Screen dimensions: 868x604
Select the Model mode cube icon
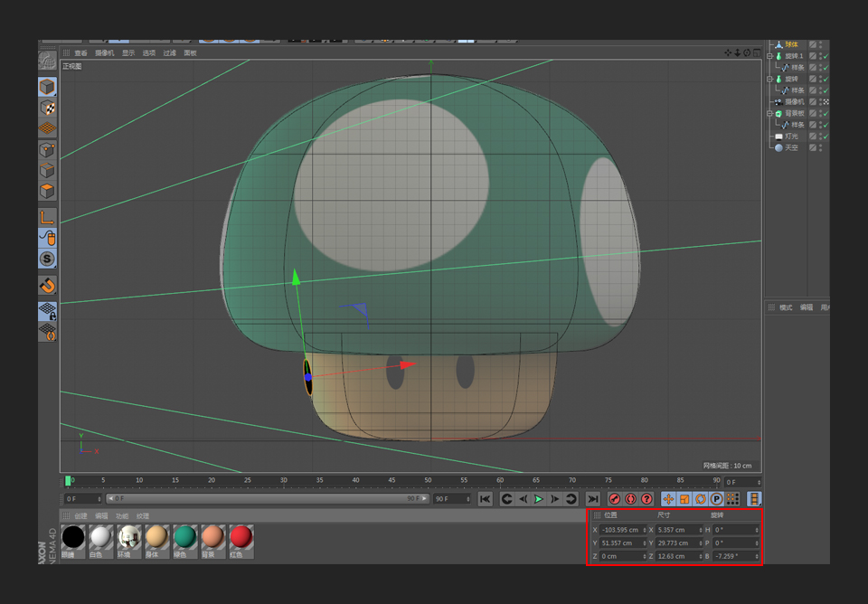[x=47, y=87]
